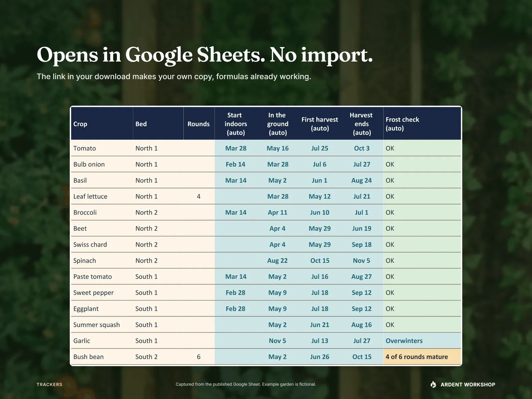Click Basil's 'Aug 24' harvest end date
This screenshot has width=532, height=399.
(361, 180)
